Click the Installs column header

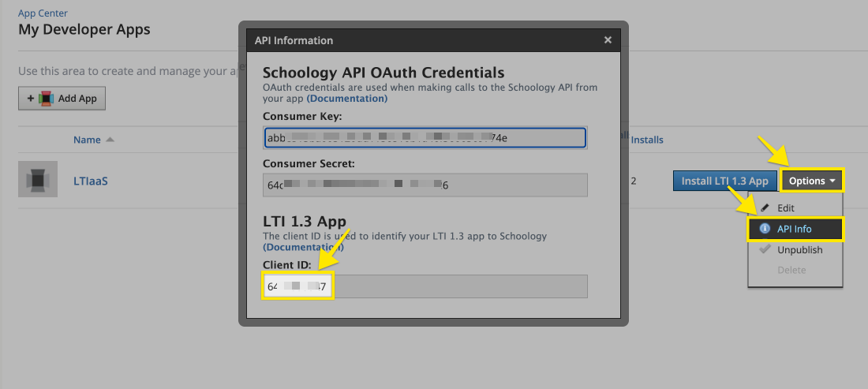pyautogui.click(x=647, y=140)
